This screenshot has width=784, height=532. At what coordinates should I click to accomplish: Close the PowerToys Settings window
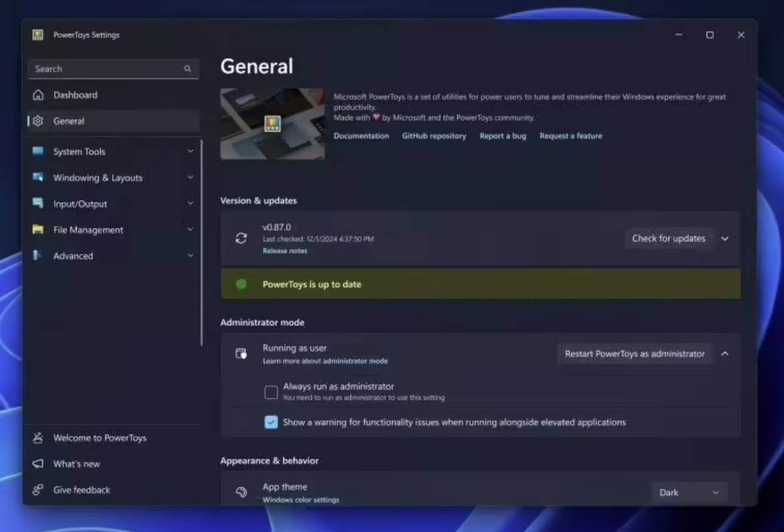741,35
